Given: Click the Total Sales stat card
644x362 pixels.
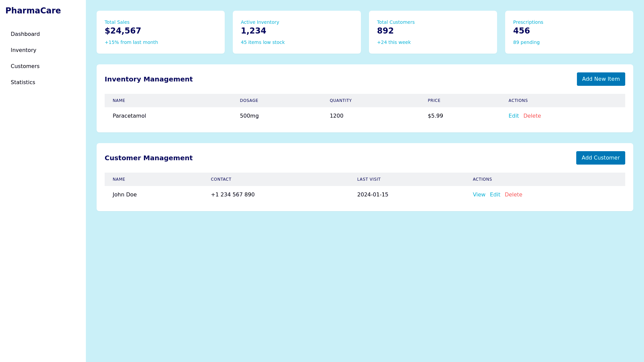Looking at the screenshot, I should [x=161, y=32].
